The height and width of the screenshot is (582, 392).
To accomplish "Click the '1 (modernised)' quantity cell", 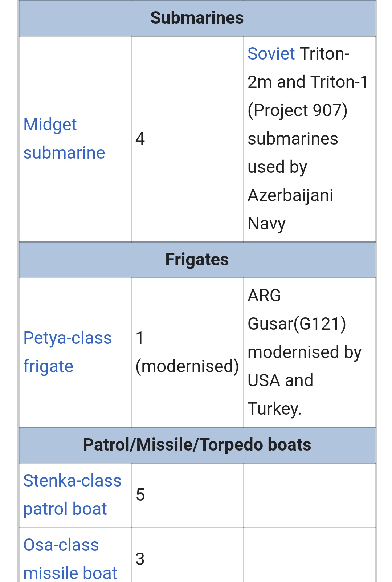I will 187,352.
